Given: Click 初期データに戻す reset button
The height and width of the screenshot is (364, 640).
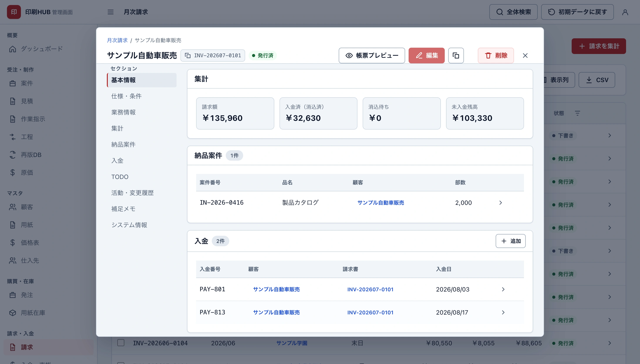Looking at the screenshot, I should pyautogui.click(x=577, y=12).
